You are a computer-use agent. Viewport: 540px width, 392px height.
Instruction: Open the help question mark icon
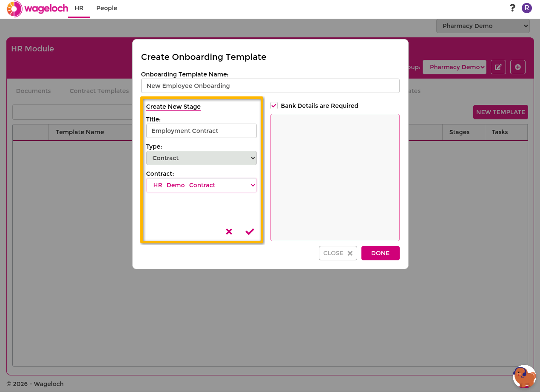click(x=512, y=8)
